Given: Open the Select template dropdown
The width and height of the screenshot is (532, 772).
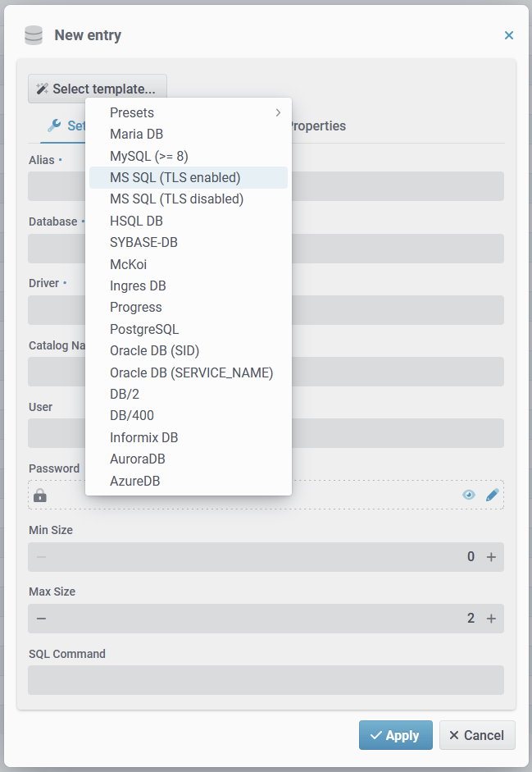Looking at the screenshot, I should (x=98, y=89).
